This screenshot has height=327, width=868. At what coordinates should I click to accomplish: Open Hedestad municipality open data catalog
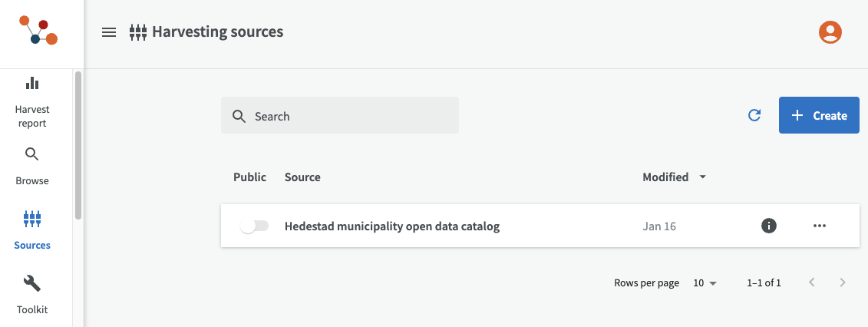391,226
